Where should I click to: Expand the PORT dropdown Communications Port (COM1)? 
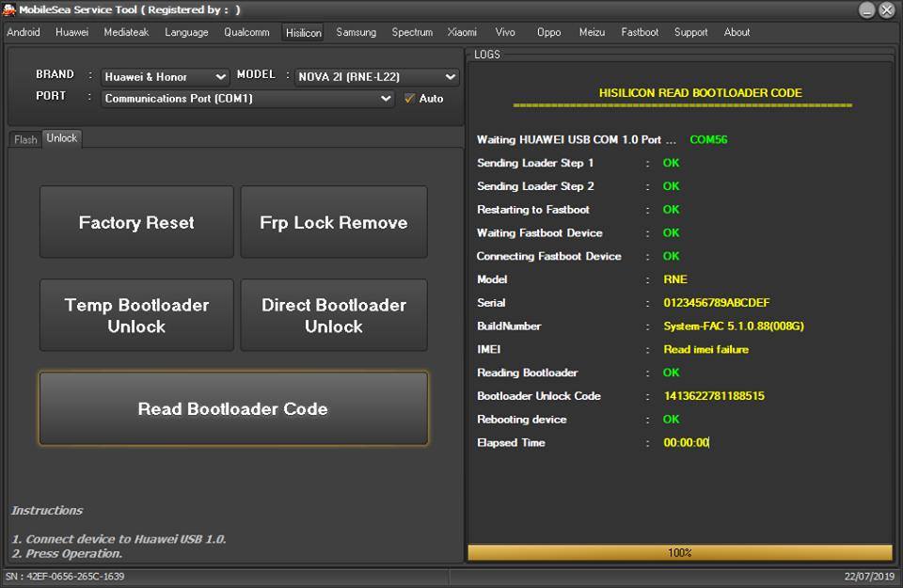[247, 99]
